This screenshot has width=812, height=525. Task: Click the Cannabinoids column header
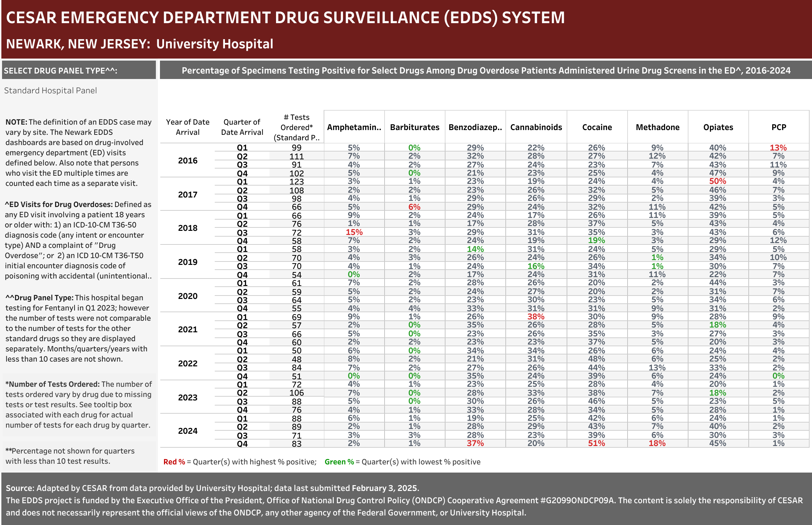pyautogui.click(x=536, y=127)
